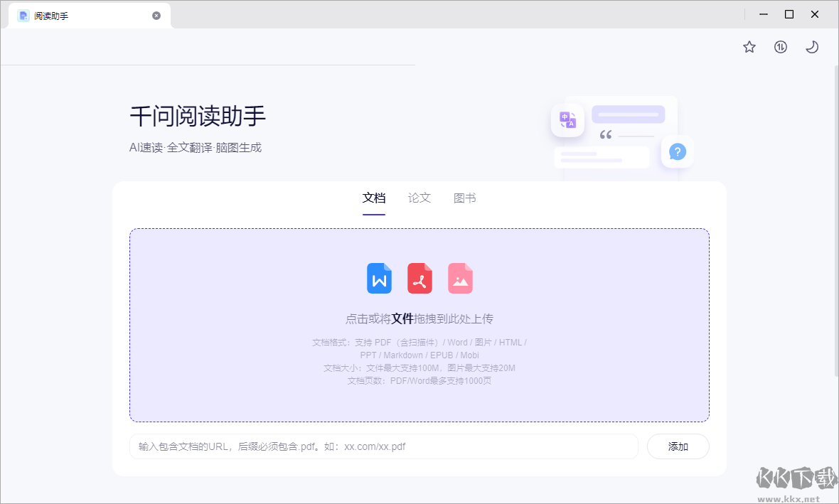
Task: Close the application window
Action: [x=814, y=14]
